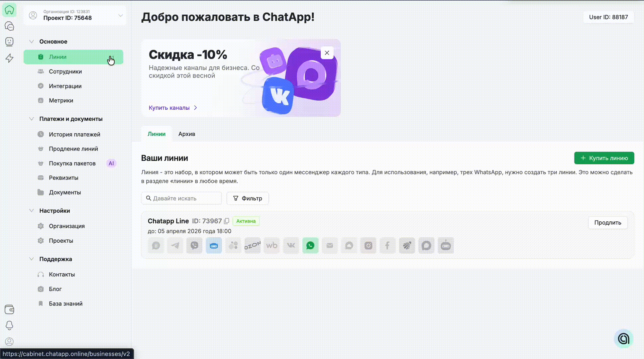Click the Купить линию button
644x359 pixels.
point(604,158)
